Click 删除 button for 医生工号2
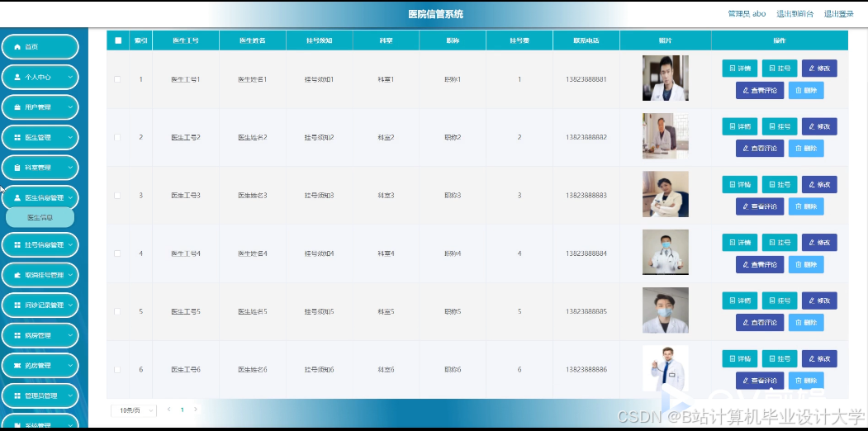868x431 pixels. [x=806, y=149]
